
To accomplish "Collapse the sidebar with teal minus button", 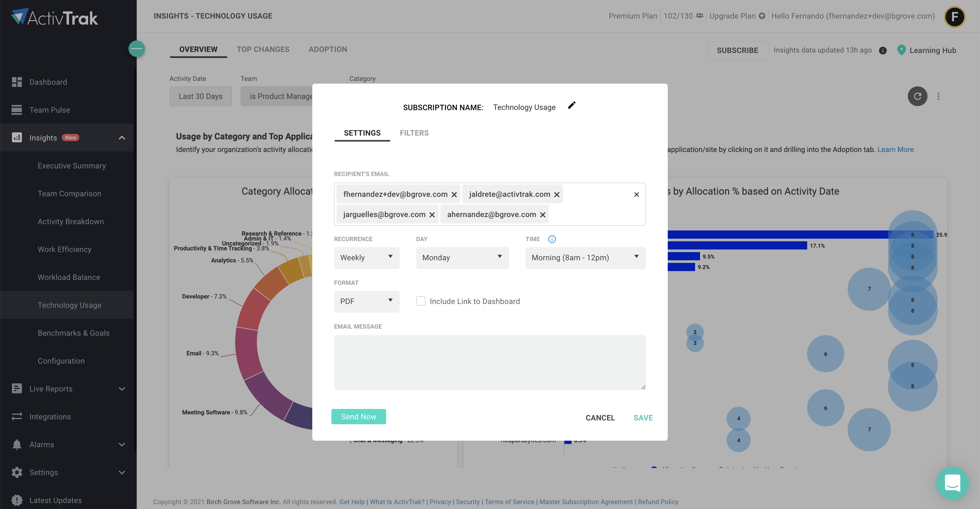I will point(136,49).
